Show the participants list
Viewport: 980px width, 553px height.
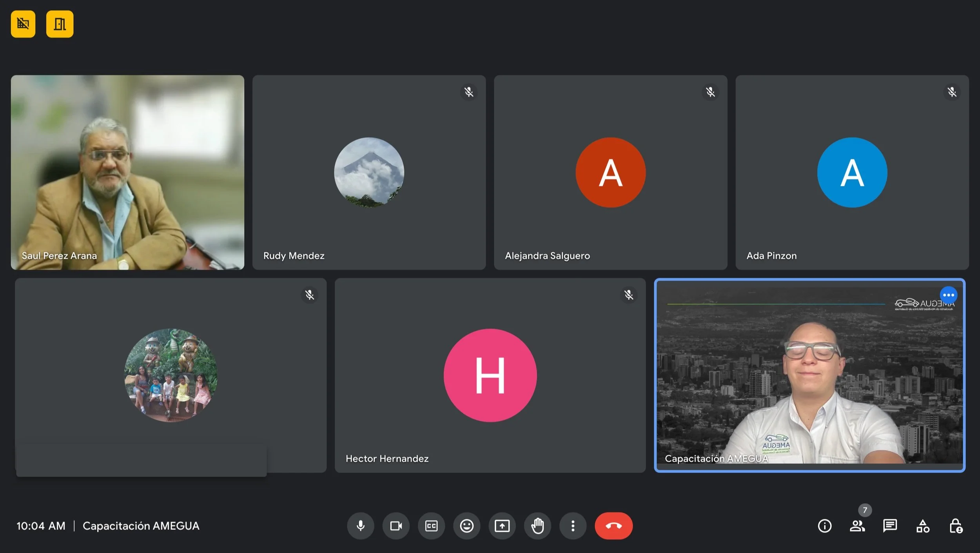coord(857,526)
